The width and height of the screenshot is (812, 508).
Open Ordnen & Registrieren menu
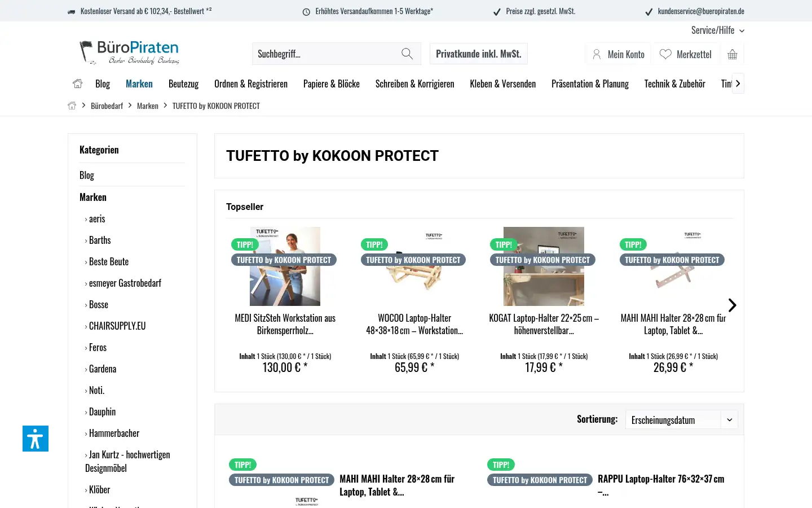pos(251,84)
